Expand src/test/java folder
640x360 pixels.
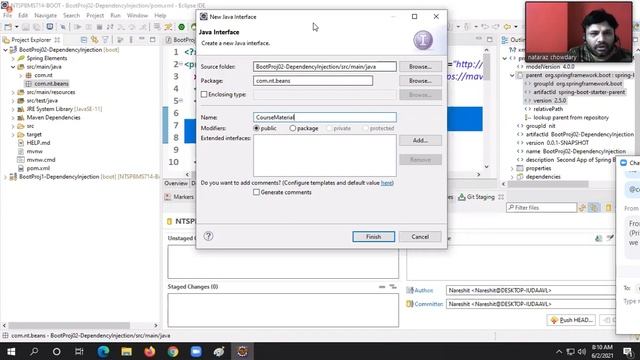click(x=13, y=101)
